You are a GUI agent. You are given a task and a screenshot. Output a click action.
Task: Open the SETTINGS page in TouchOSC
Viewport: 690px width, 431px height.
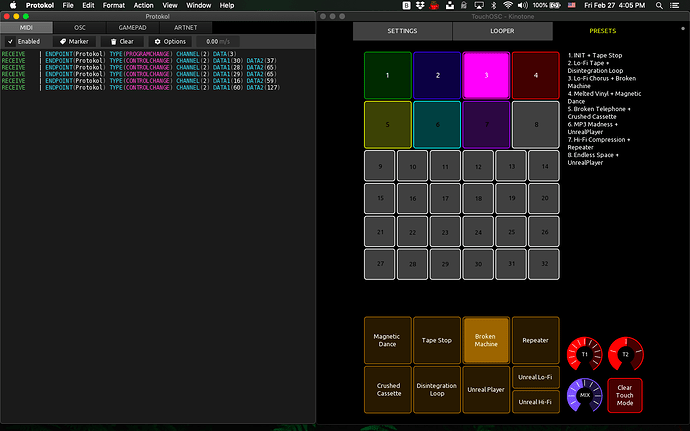pos(402,31)
